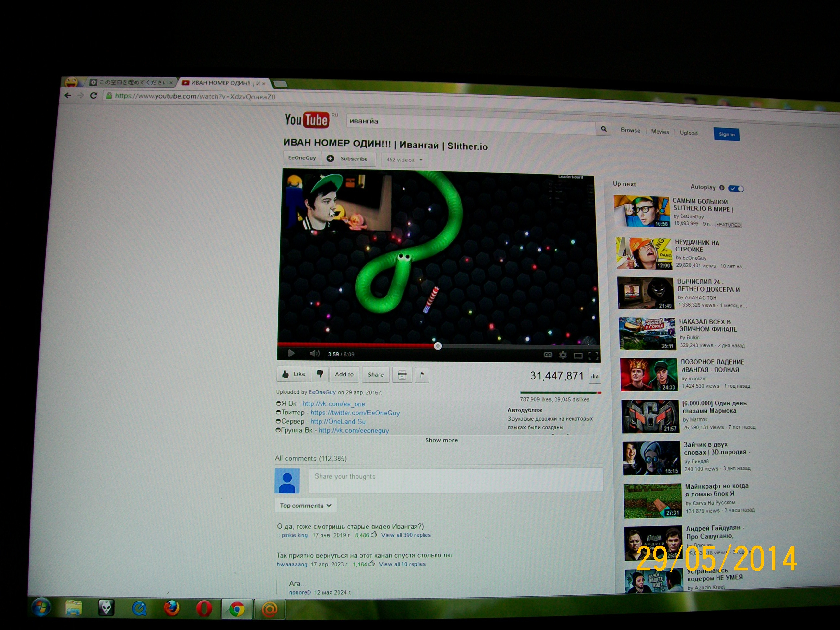Image resolution: width=840 pixels, height=630 pixels.
Task: Mute the video using the speaker icon
Action: pos(314,354)
